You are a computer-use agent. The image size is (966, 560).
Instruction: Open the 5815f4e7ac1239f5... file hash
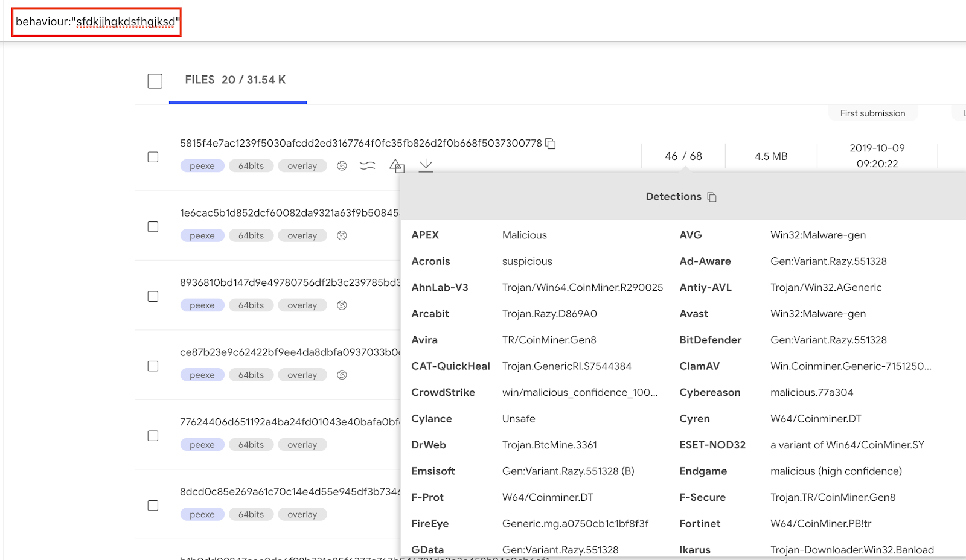(x=361, y=144)
